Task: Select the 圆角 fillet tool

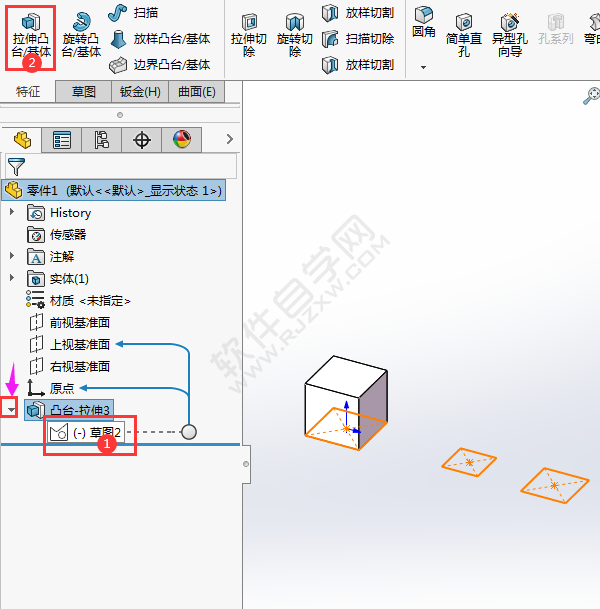Action: tap(423, 23)
